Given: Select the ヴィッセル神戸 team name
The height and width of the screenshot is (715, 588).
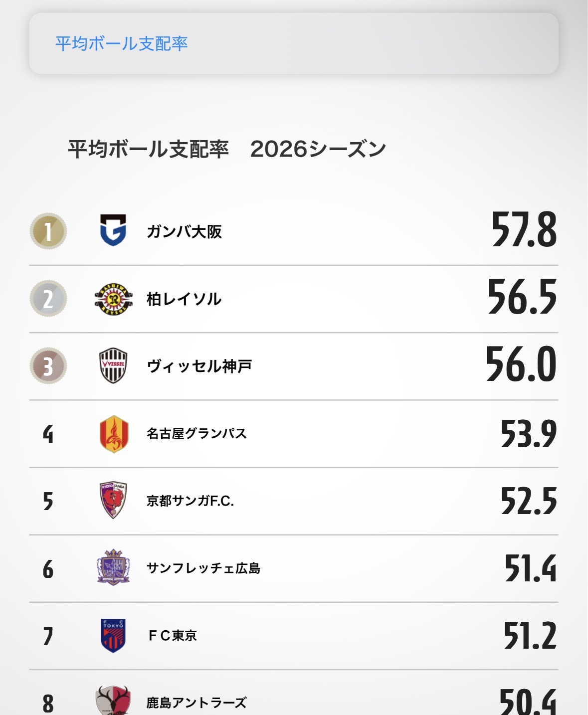Looking at the screenshot, I should coord(199,366).
